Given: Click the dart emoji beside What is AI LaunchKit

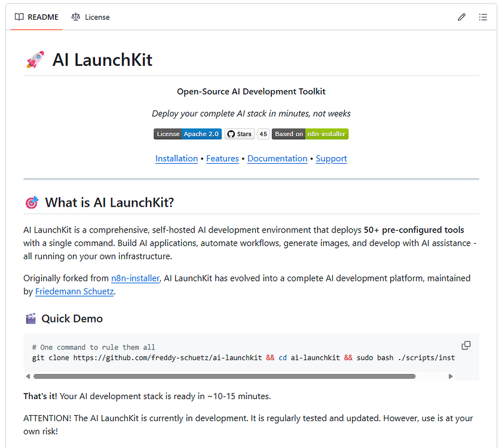Looking at the screenshot, I should pyautogui.click(x=30, y=202).
